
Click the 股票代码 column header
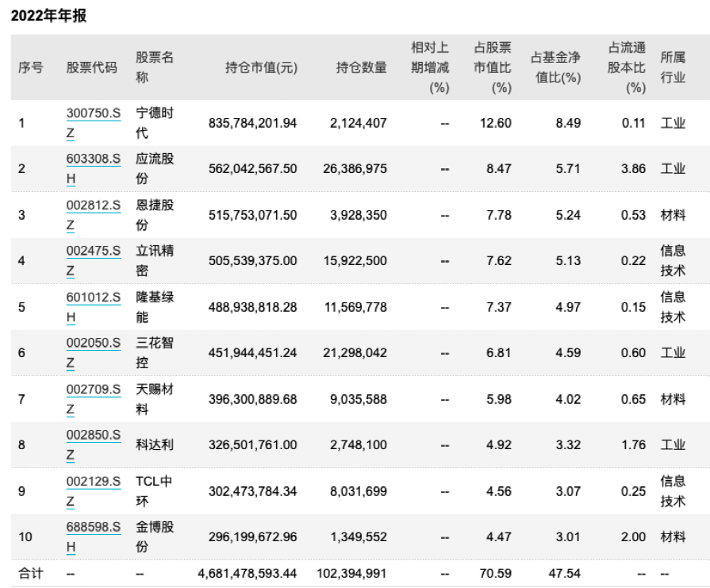click(x=91, y=67)
